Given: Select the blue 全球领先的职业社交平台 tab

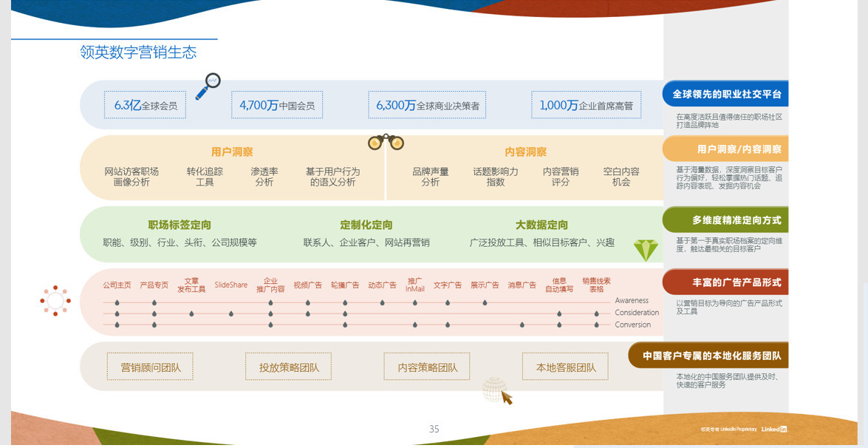Looking at the screenshot, I should pyautogui.click(x=726, y=95).
